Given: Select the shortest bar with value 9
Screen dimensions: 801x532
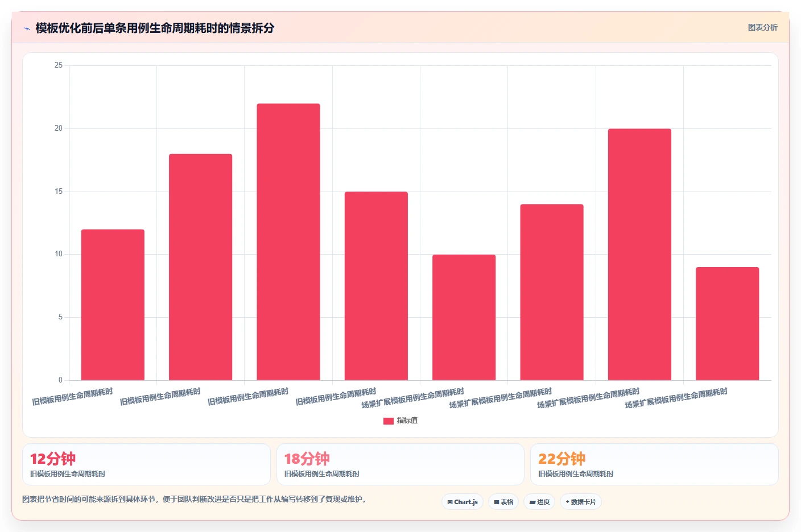Looking at the screenshot, I should [x=727, y=324].
